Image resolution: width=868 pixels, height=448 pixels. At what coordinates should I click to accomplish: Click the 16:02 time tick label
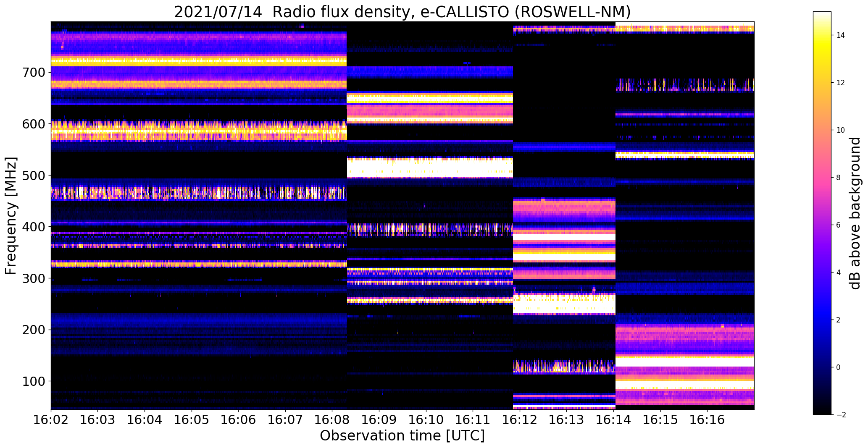51,419
